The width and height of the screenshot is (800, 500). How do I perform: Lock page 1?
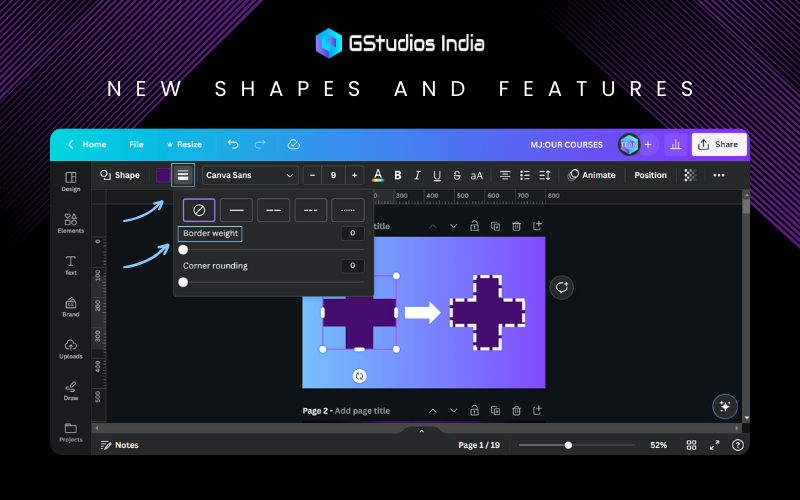[x=474, y=226]
